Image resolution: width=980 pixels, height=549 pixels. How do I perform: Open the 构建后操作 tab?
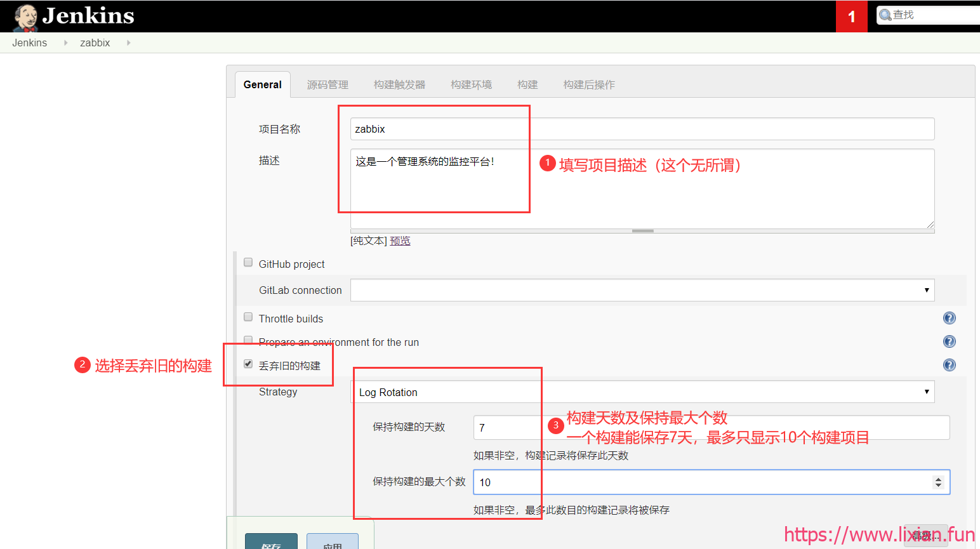pos(589,84)
